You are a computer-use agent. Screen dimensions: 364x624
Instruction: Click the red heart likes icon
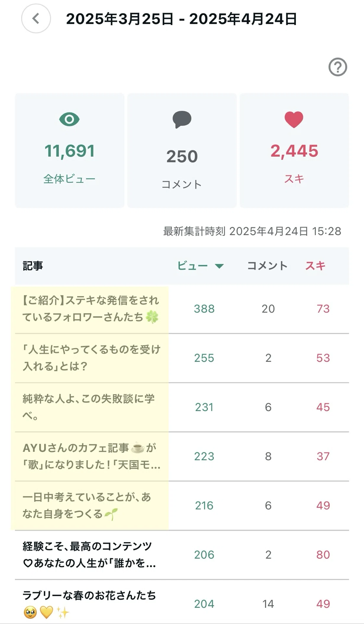coord(294,119)
